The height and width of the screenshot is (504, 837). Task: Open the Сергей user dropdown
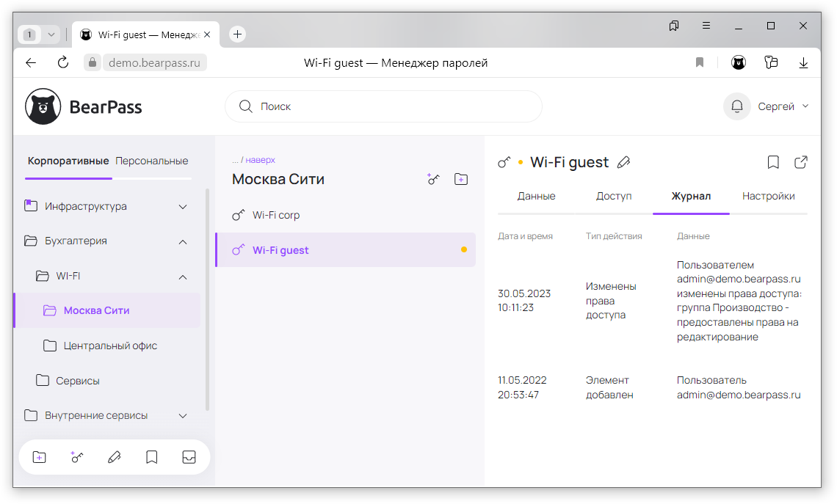pyautogui.click(x=783, y=106)
